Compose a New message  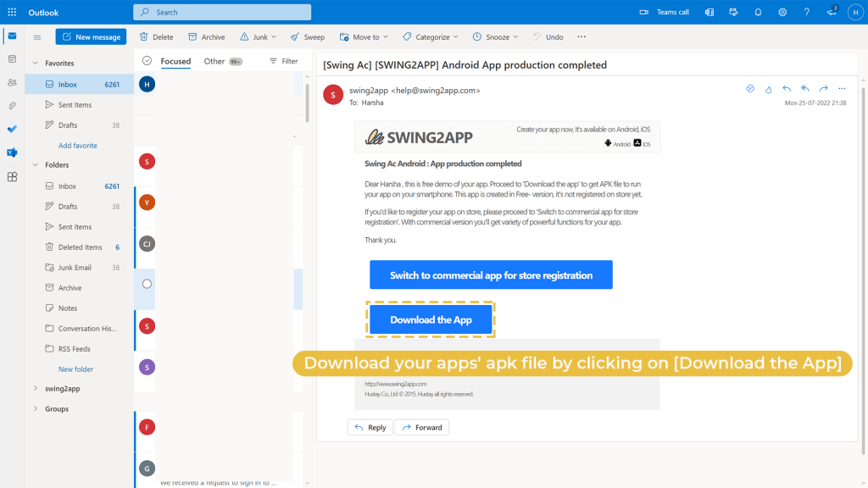point(91,36)
